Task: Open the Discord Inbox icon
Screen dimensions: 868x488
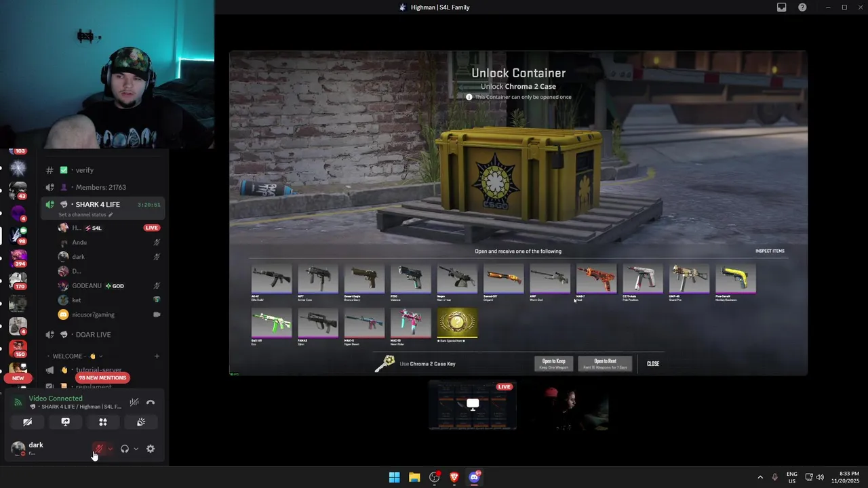Action: pyautogui.click(x=782, y=7)
